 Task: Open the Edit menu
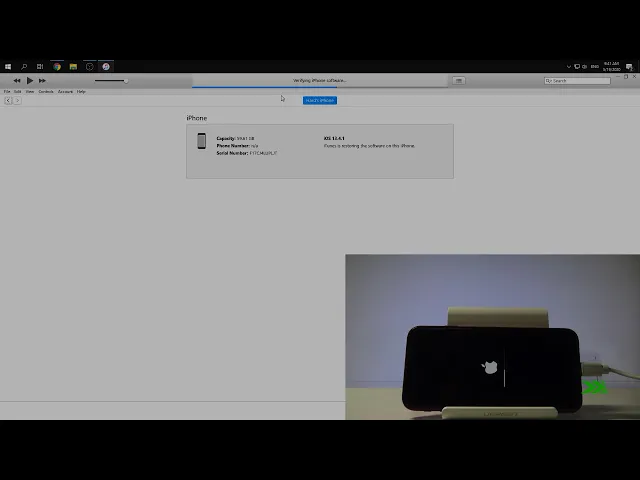(x=18, y=92)
